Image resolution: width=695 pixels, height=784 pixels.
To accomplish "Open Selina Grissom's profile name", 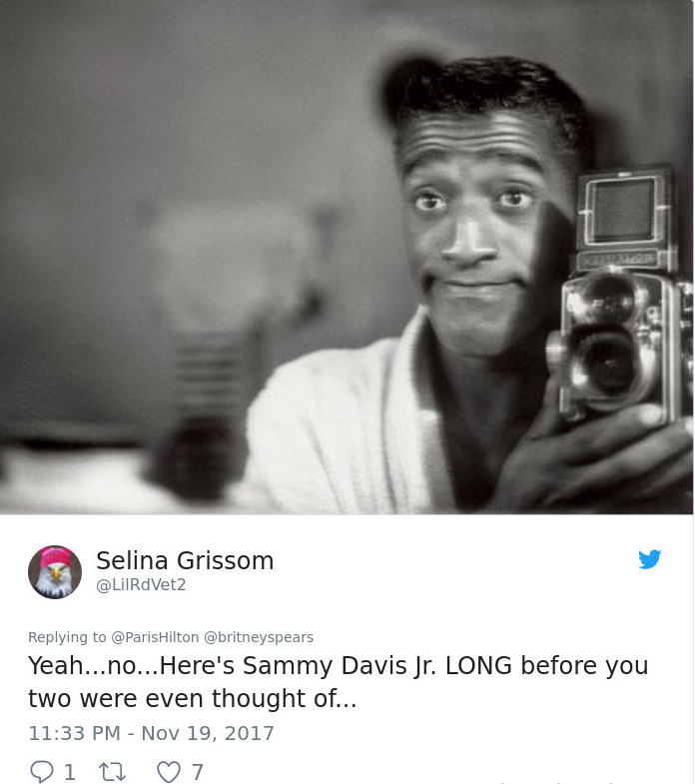I will [185, 560].
